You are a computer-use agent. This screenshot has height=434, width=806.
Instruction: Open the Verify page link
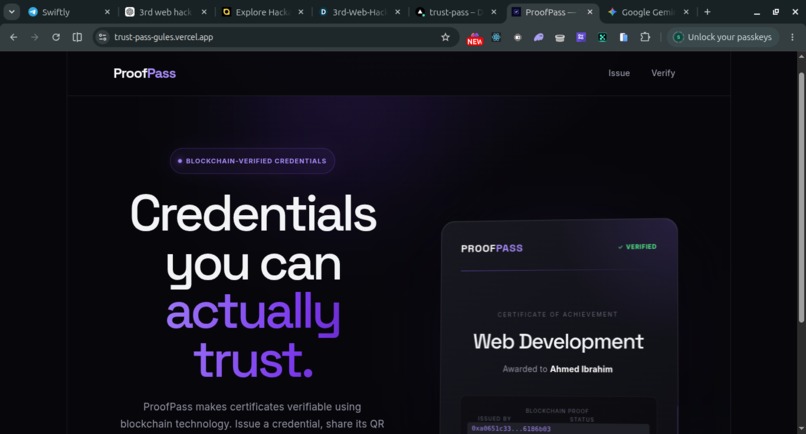tap(663, 73)
